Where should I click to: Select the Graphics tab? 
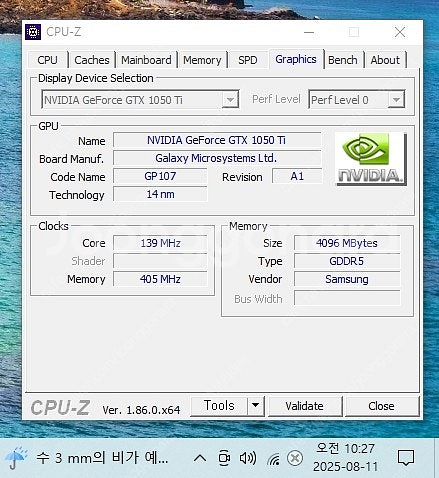(296, 59)
